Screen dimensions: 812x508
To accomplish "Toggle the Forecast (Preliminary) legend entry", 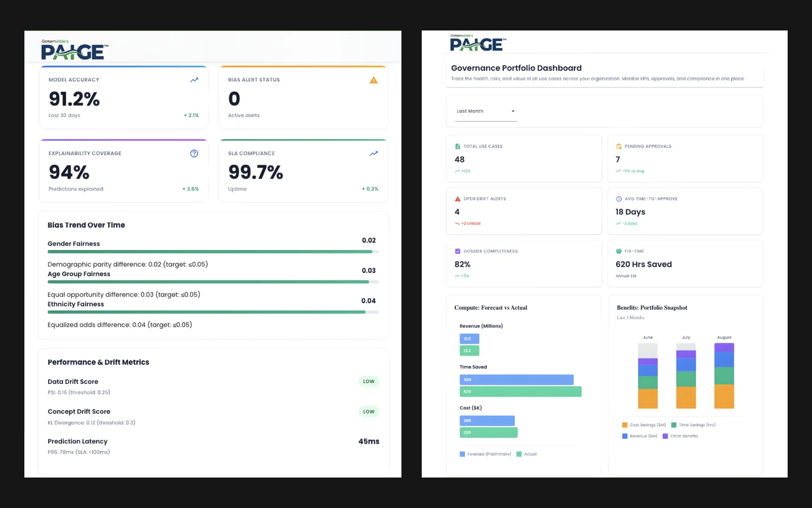I will point(485,454).
